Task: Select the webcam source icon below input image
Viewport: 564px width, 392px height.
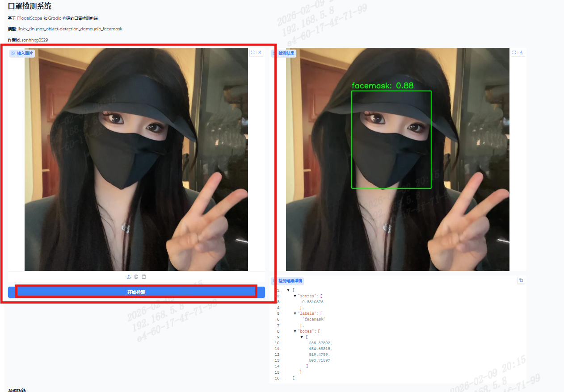Action: [136, 277]
